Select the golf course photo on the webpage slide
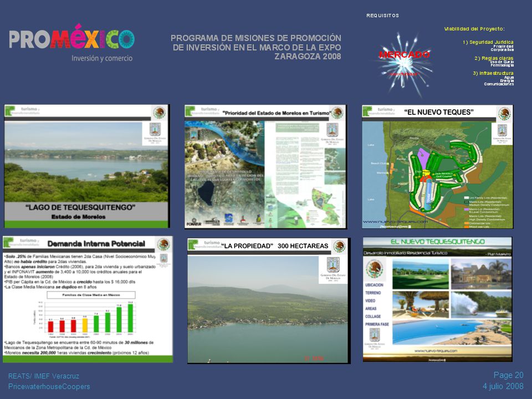This screenshot has height=399, width=532. click(421, 274)
